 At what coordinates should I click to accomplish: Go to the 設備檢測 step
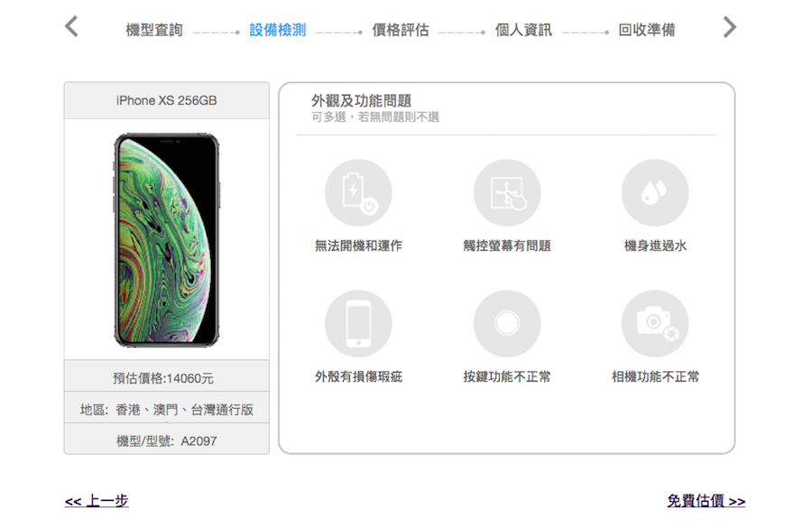pos(278,30)
